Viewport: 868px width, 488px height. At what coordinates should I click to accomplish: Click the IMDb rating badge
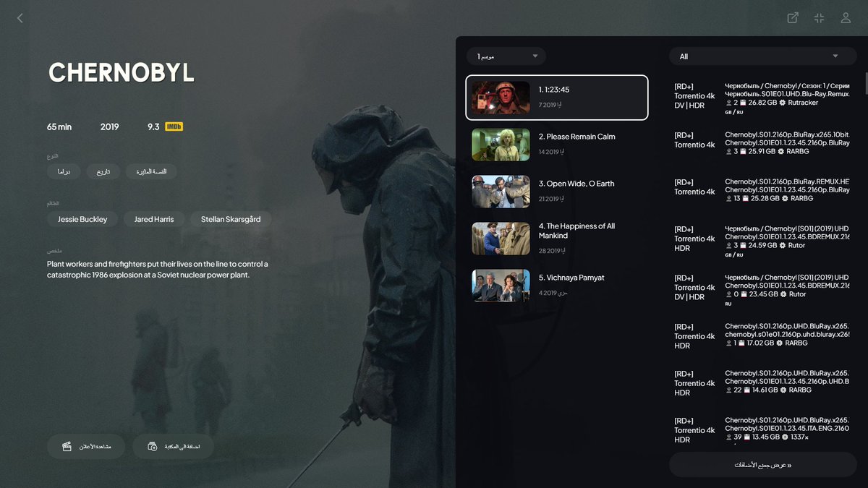(x=174, y=127)
